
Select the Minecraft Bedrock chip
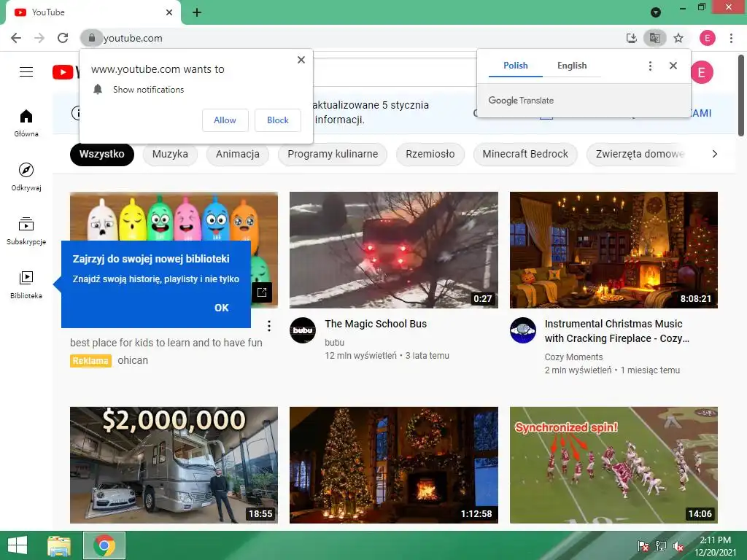tap(525, 155)
